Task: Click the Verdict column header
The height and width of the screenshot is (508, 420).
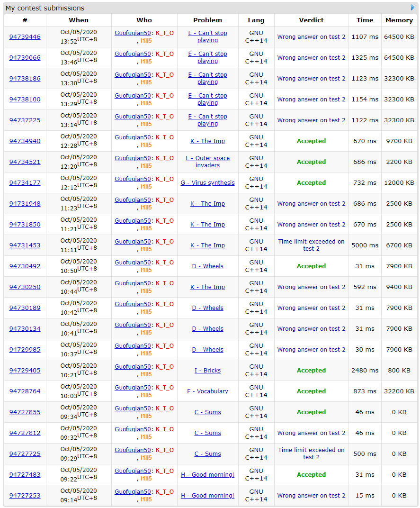Action: (x=311, y=20)
